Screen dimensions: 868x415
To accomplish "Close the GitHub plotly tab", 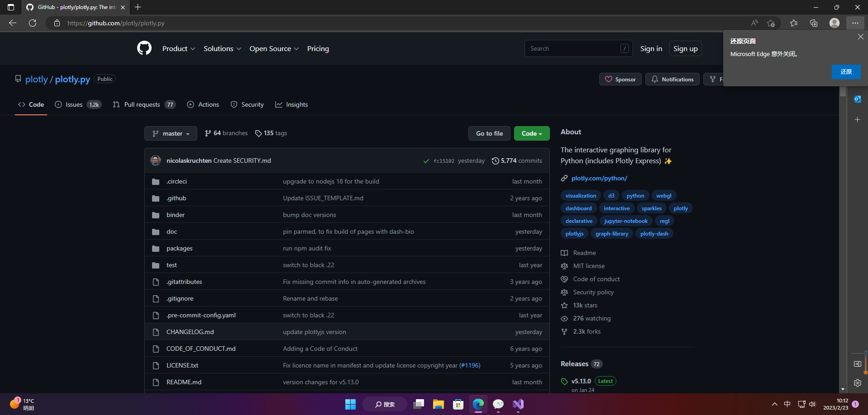I will [123, 7].
